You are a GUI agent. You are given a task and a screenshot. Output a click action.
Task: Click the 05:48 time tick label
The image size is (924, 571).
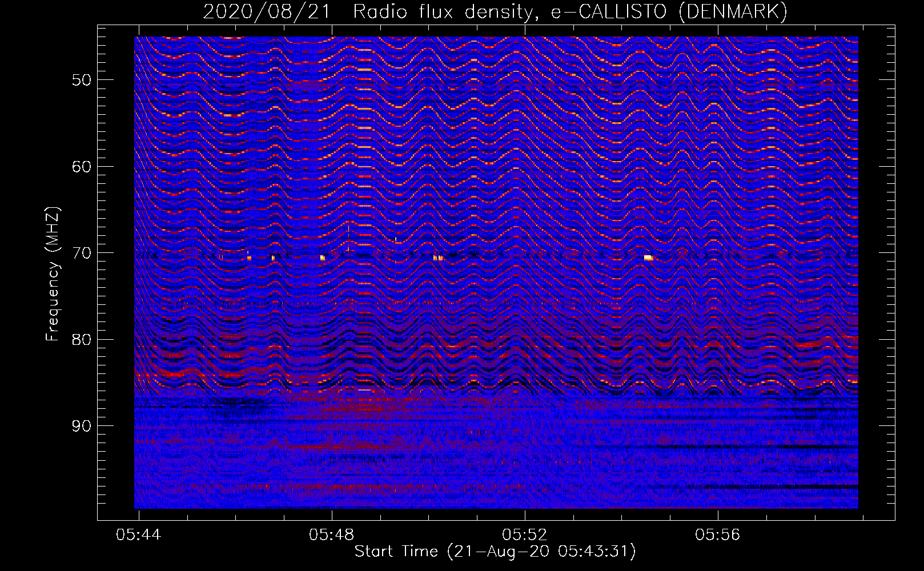coord(331,535)
